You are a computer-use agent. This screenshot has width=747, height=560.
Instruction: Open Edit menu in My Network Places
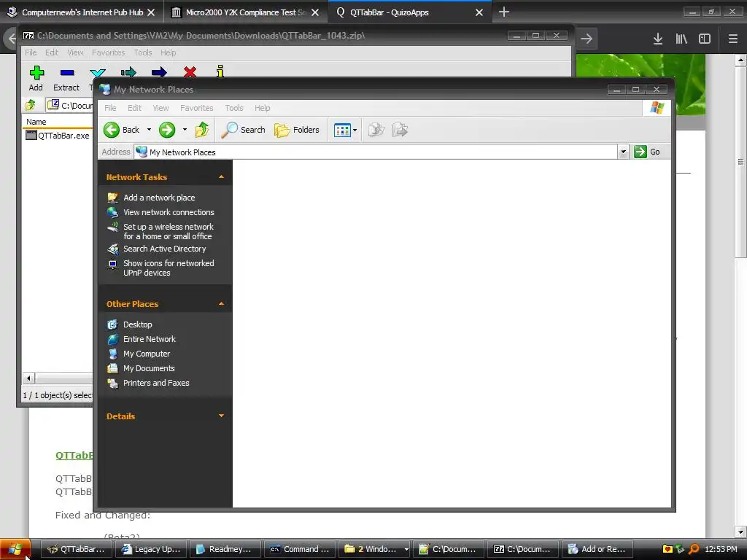click(134, 108)
